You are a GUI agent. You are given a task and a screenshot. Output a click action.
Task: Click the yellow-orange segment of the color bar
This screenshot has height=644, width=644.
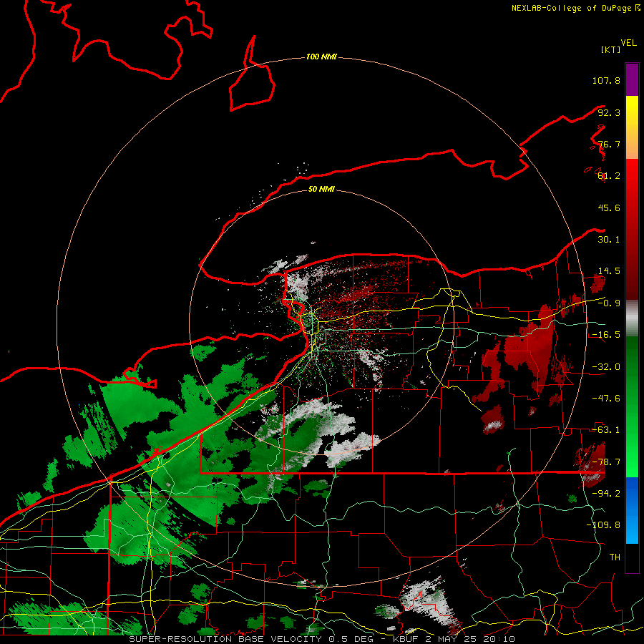[632, 127]
